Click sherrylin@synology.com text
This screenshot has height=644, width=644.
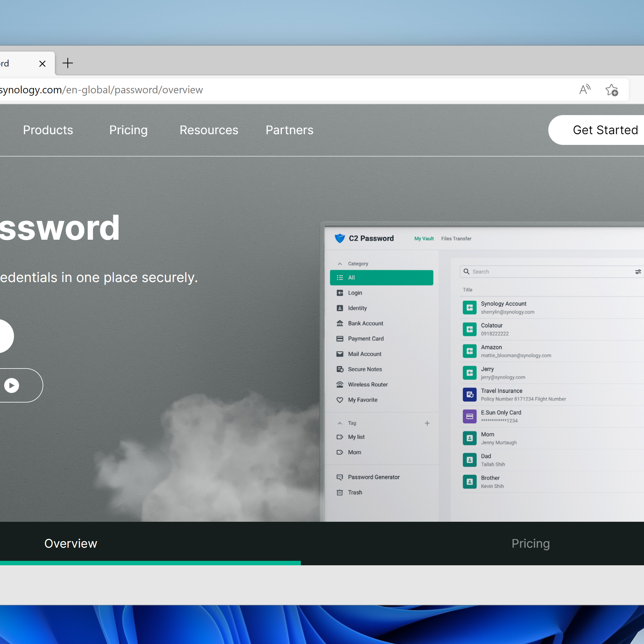point(507,312)
